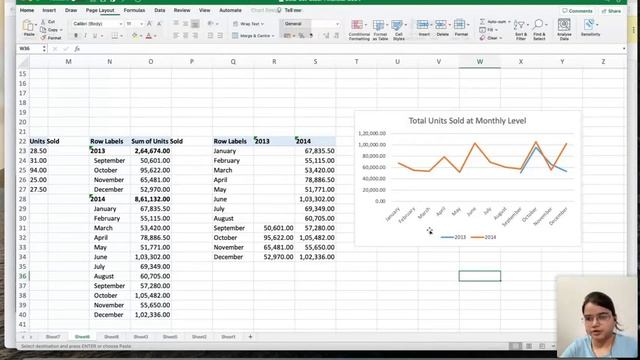Click the AutoSum sigma icon
The height and width of the screenshot is (360, 640).
(x=482, y=22)
